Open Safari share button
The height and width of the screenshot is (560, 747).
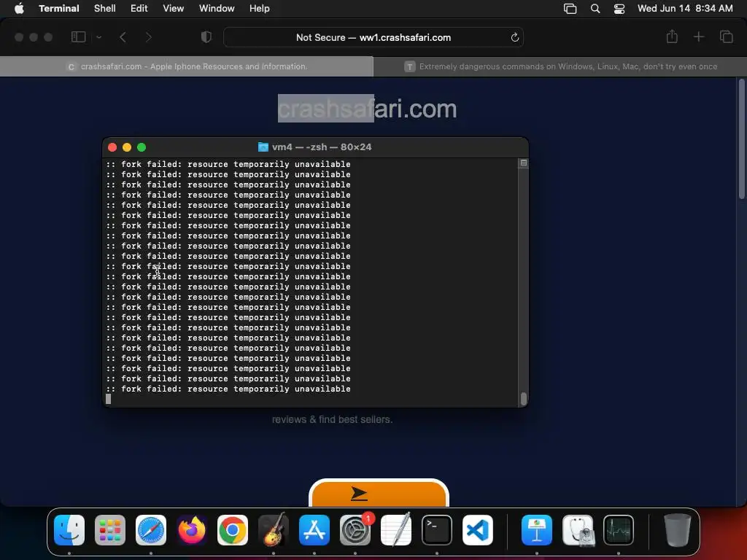click(672, 36)
